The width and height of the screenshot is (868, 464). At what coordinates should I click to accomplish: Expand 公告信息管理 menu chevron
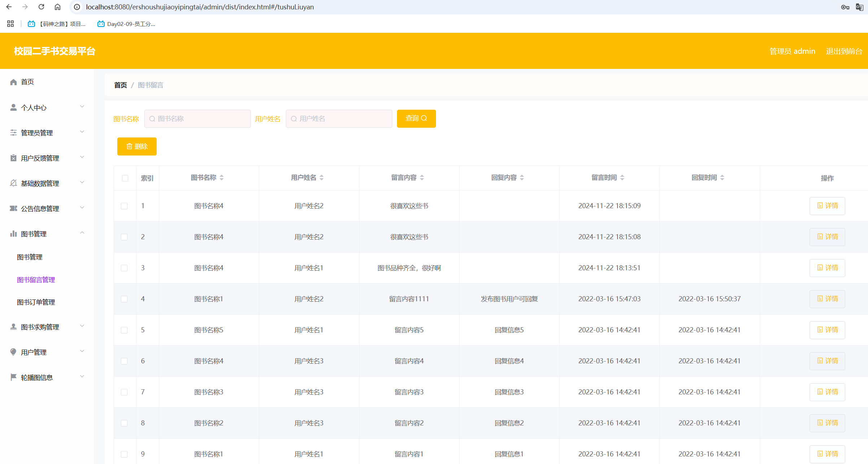pyautogui.click(x=82, y=207)
